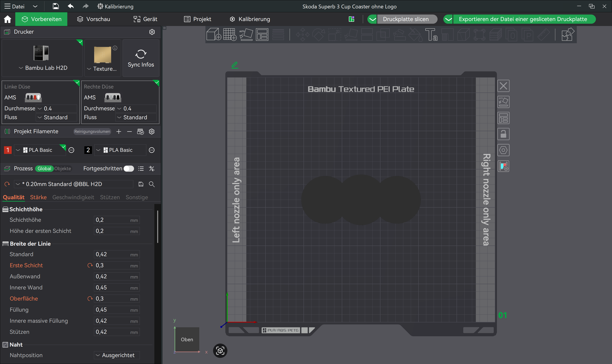Click the Außenwand width field
The width and height of the screenshot is (612, 364).
point(117,276)
